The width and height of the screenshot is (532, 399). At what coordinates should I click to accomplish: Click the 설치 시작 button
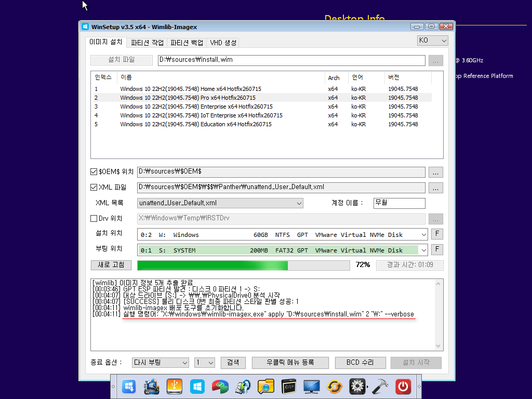pos(416,362)
